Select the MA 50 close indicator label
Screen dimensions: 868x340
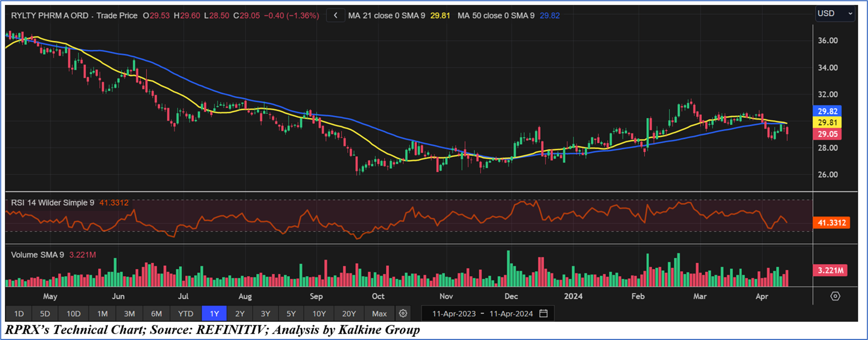tap(496, 16)
